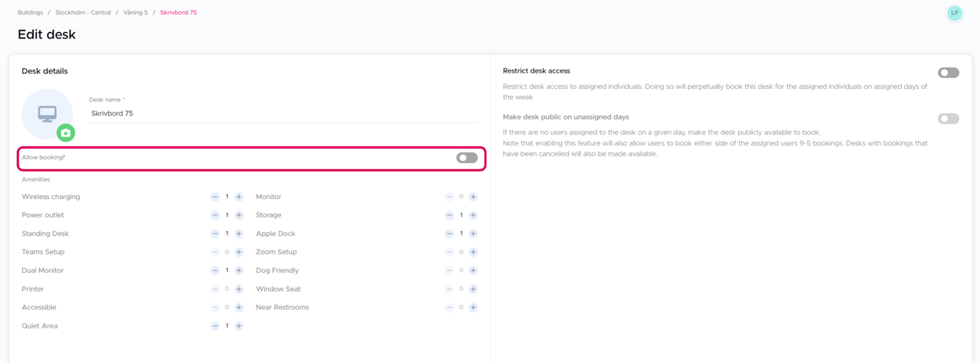Image resolution: width=980 pixels, height=363 pixels.
Task: Decrease Power outlet amenity count
Action: point(215,215)
